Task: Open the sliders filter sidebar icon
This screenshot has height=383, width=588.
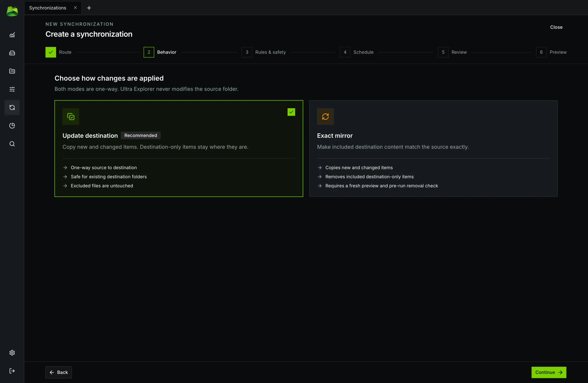Action: click(12, 89)
